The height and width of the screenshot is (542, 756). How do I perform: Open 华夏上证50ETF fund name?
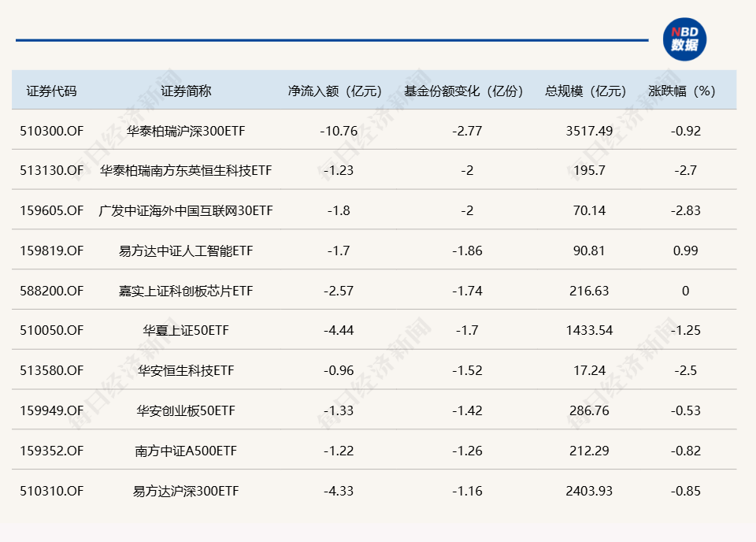pos(186,330)
